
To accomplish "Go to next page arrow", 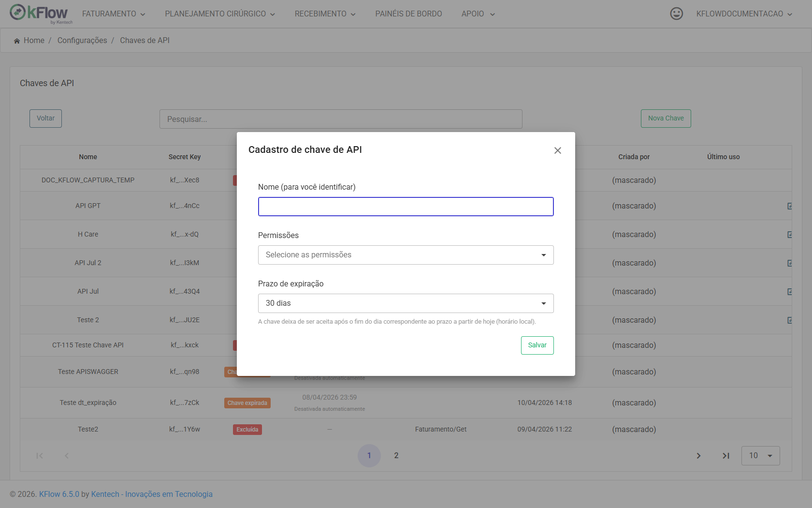I will (x=698, y=456).
